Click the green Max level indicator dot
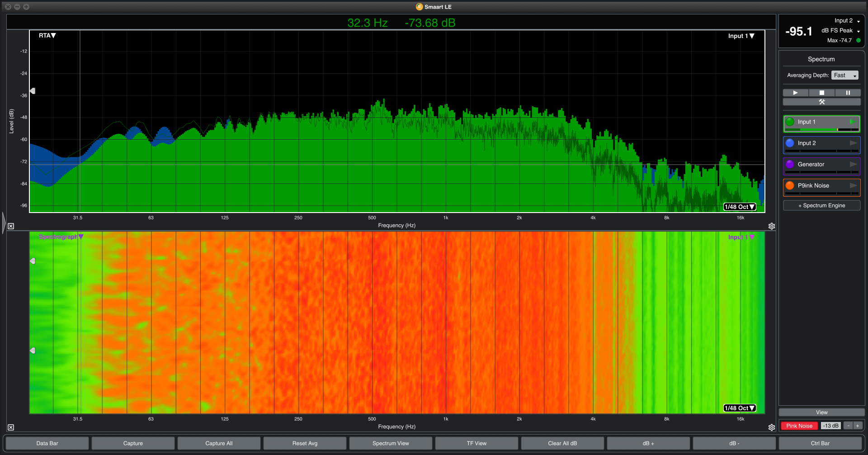Viewport: 868px width, 455px height. [x=859, y=40]
